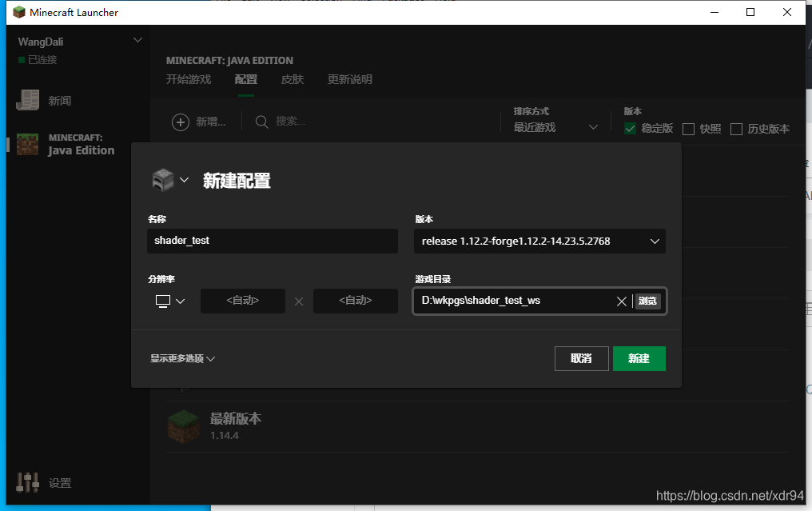Select the latest version grass block thumbnail
Image resolution: width=812 pixels, height=511 pixels.
point(184,426)
